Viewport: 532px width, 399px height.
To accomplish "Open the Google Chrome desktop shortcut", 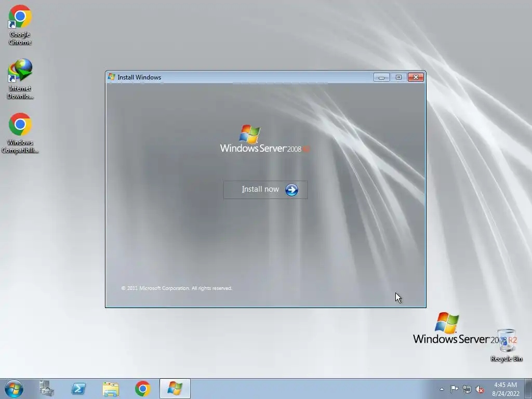I will point(20,25).
